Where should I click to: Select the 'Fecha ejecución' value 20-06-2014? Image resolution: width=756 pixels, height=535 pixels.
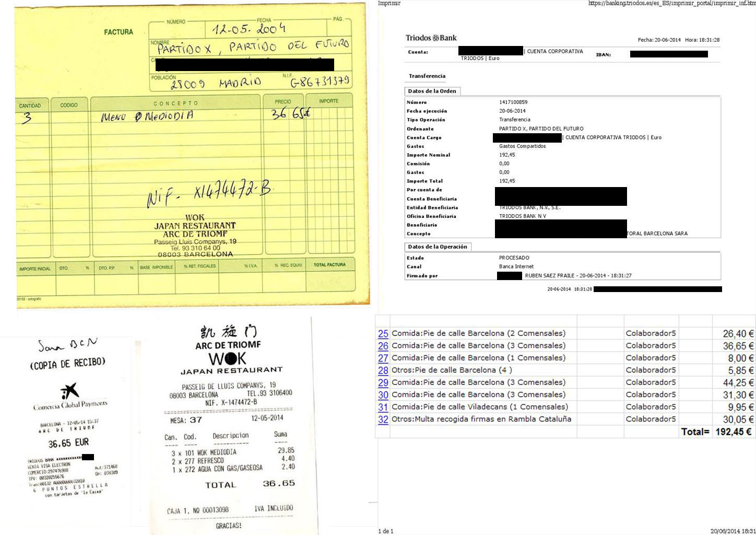[513, 111]
